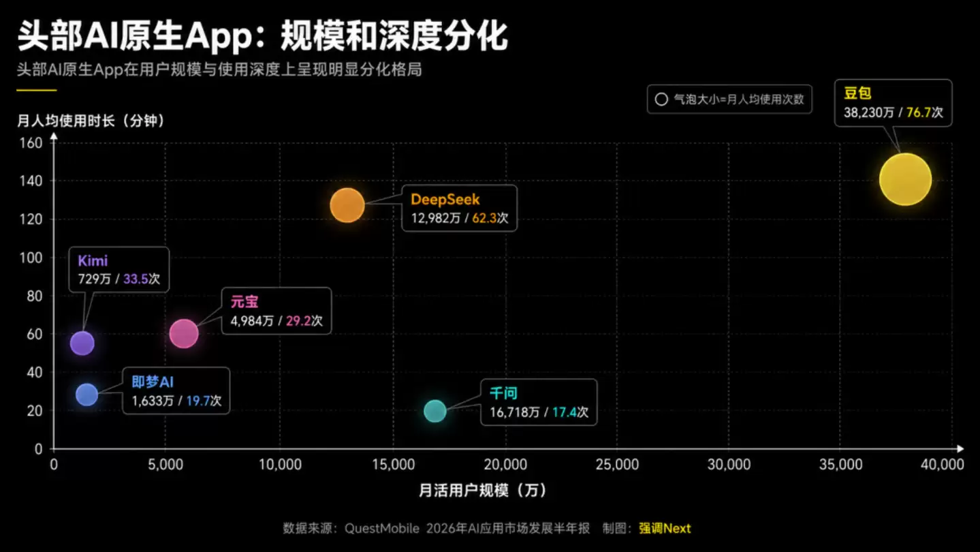Select the Kimi data label box
The width and height of the screenshot is (980, 552).
coord(118,270)
